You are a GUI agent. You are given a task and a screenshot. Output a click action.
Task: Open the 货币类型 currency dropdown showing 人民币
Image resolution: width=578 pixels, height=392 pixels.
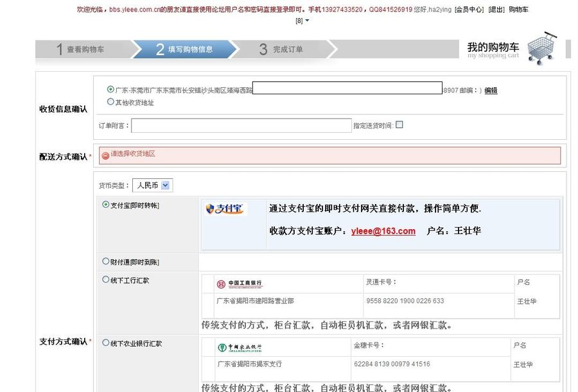(x=152, y=185)
